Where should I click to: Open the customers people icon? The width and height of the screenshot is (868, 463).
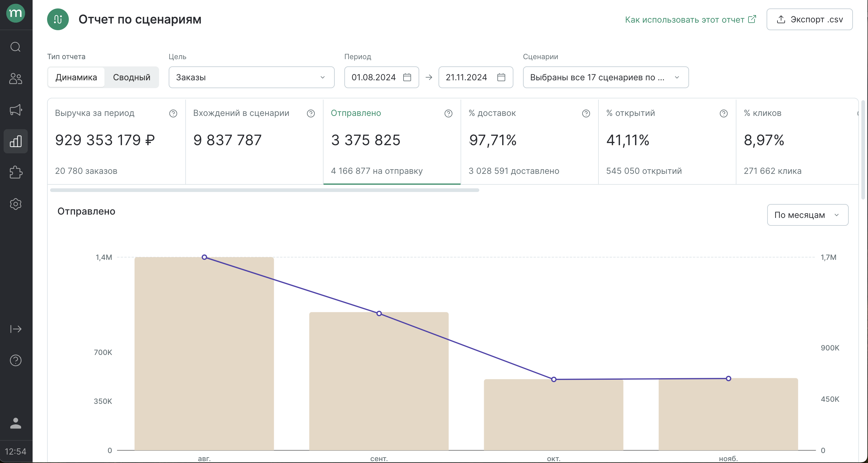click(15, 78)
